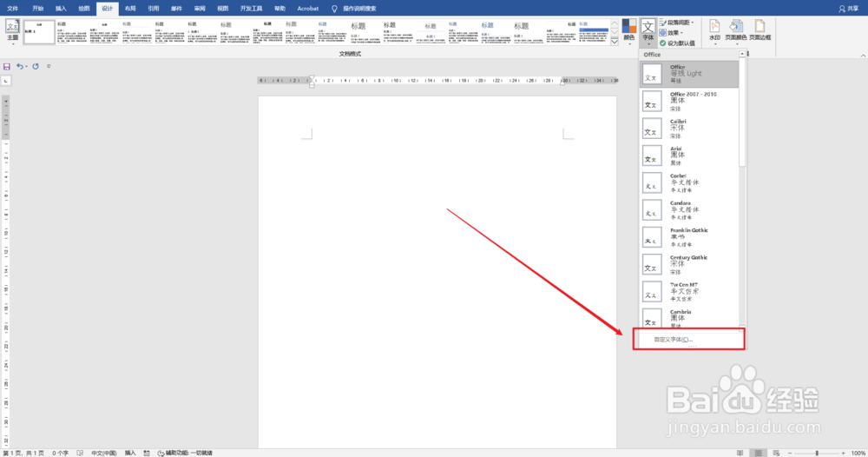Open the 文件 File tab
Screen dimensions: 868x457
coord(12,9)
